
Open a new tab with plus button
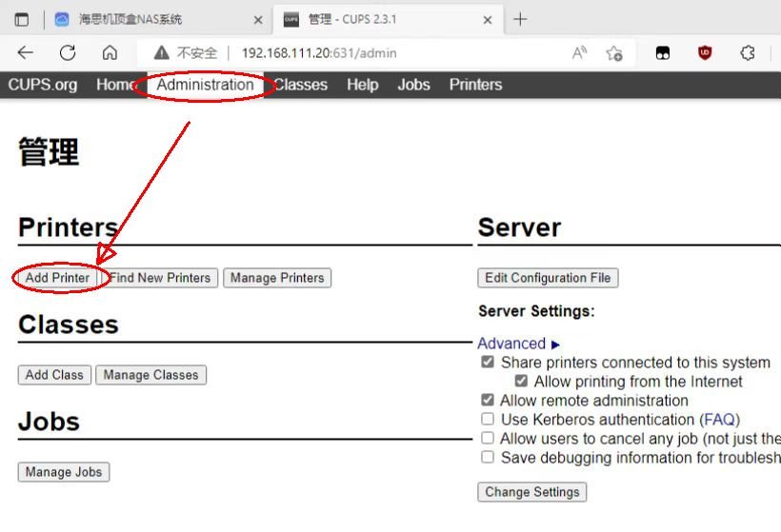point(520,19)
